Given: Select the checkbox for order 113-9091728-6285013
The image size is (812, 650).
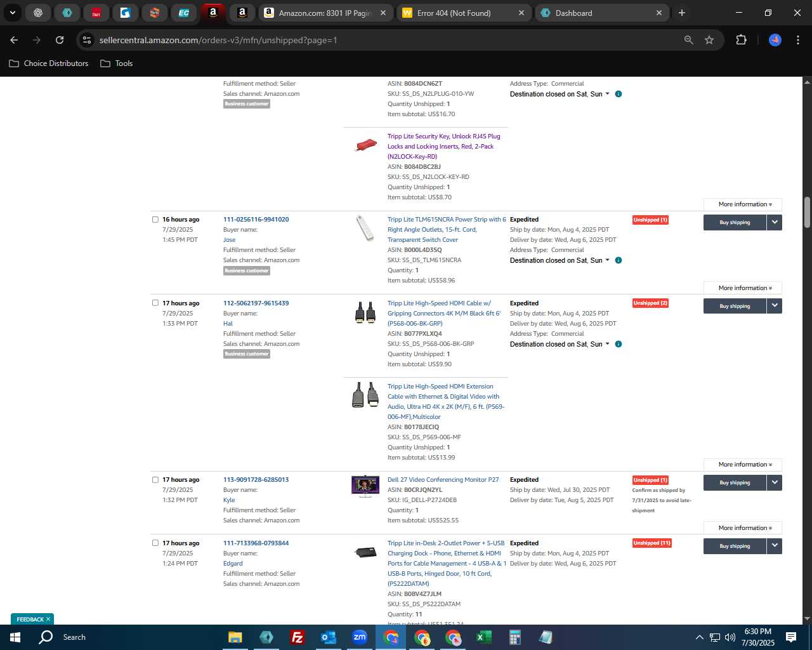Looking at the screenshot, I should click(155, 480).
